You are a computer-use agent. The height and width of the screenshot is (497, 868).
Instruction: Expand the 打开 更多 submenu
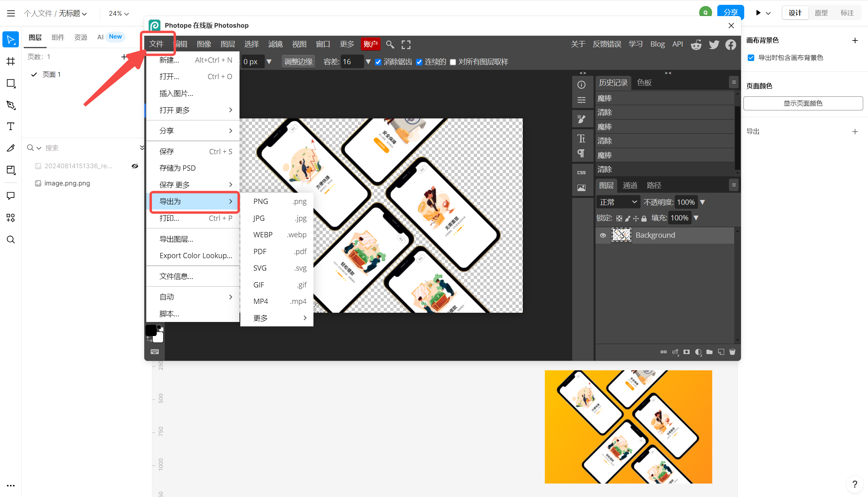click(193, 110)
